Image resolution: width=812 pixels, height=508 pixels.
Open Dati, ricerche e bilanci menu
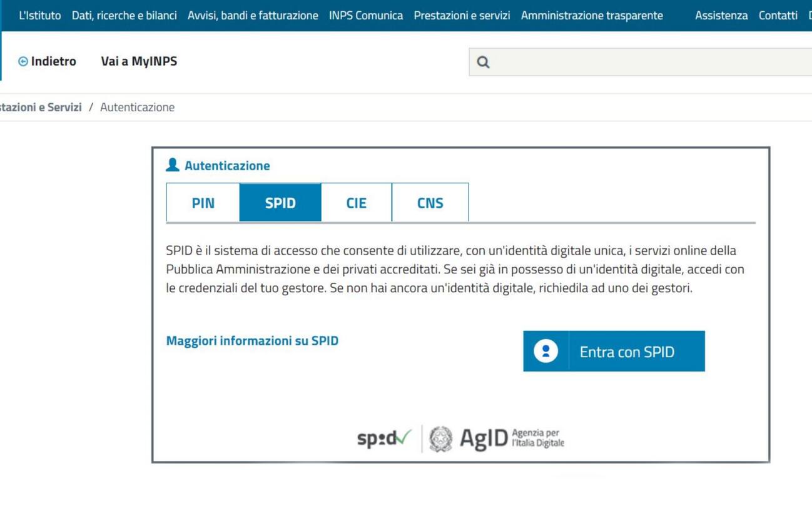(x=124, y=16)
